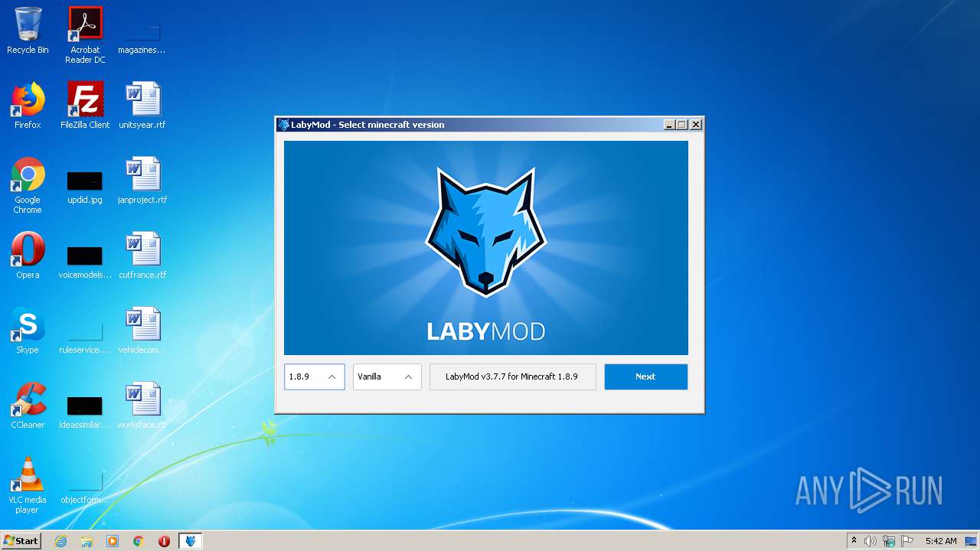Open the Windows Start menu

pos(21,540)
